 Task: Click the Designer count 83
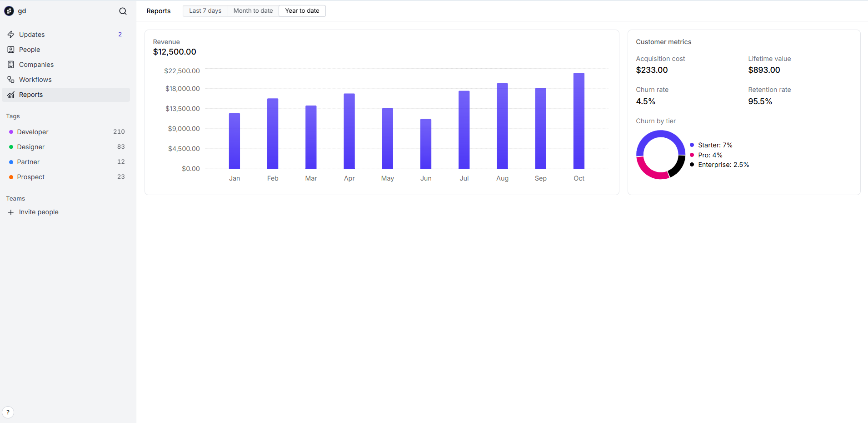click(x=121, y=146)
